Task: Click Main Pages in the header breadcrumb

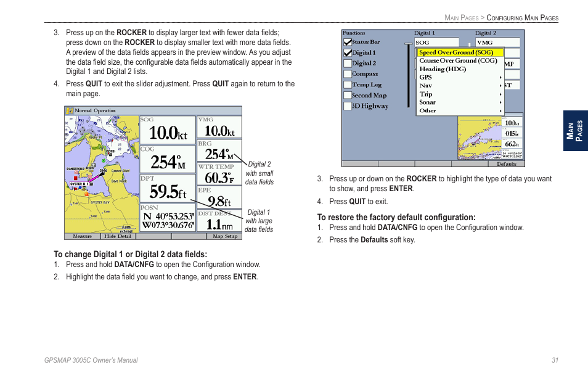Action: (461, 18)
